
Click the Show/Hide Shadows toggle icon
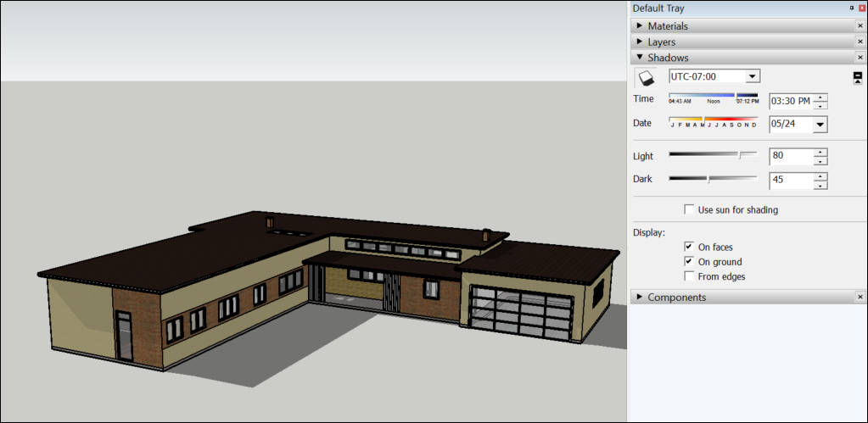point(646,78)
